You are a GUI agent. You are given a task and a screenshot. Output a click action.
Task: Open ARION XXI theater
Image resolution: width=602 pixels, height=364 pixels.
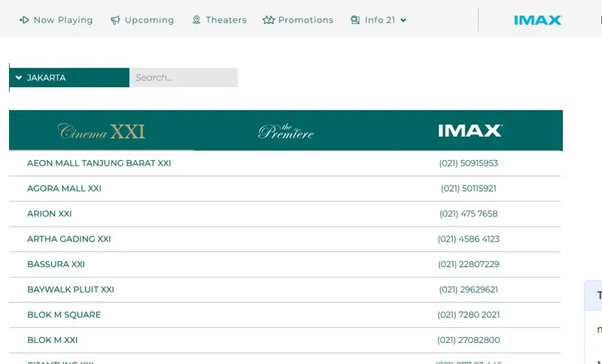(x=50, y=214)
